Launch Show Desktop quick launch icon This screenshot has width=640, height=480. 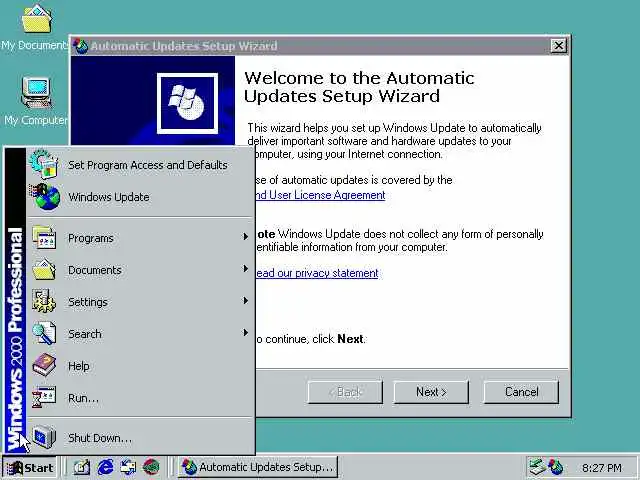[x=82, y=467]
